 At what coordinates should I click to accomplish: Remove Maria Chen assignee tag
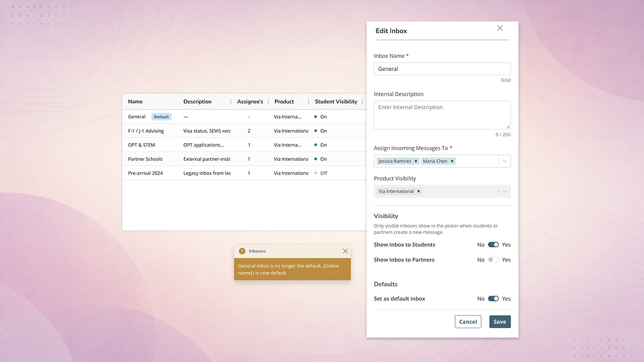[x=452, y=162]
